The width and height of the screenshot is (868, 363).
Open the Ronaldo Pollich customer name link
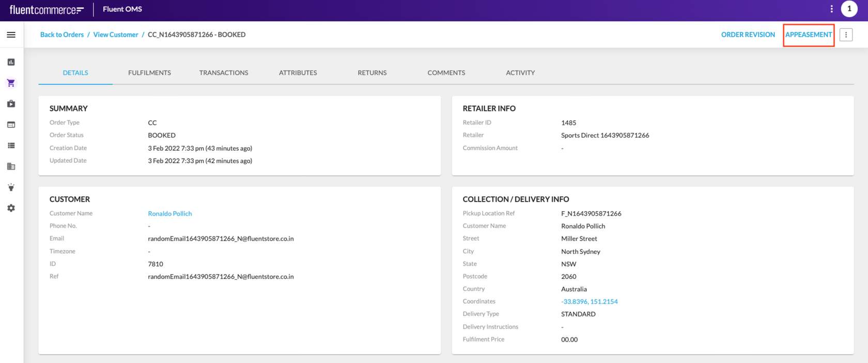[169, 214]
